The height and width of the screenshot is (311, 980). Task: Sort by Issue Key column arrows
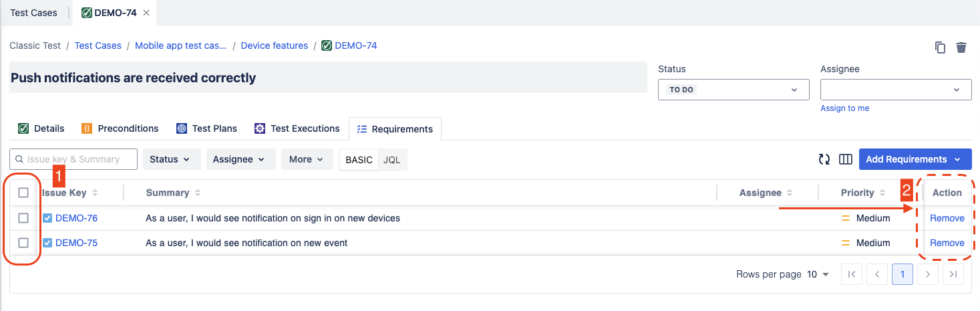point(95,193)
